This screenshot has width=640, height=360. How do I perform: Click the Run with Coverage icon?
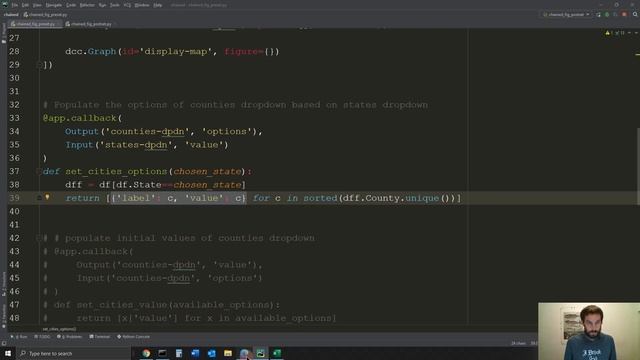click(616, 15)
